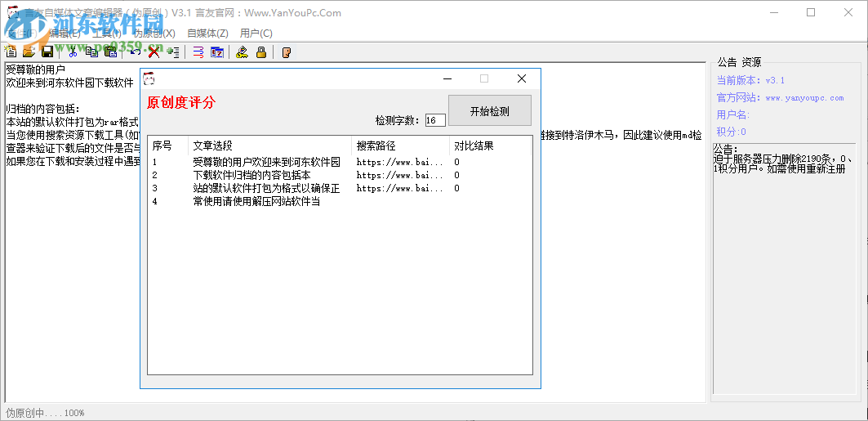Click the editor line 归档的内容包括:

coord(43,108)
